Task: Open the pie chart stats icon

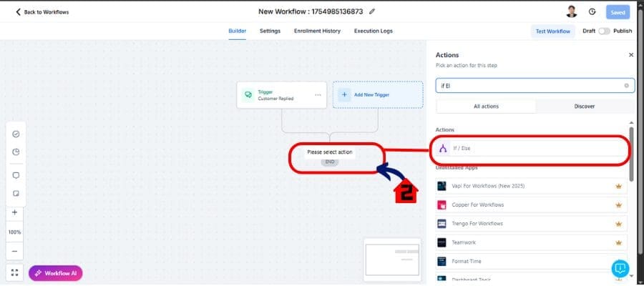Action: (x=16, y=152)
